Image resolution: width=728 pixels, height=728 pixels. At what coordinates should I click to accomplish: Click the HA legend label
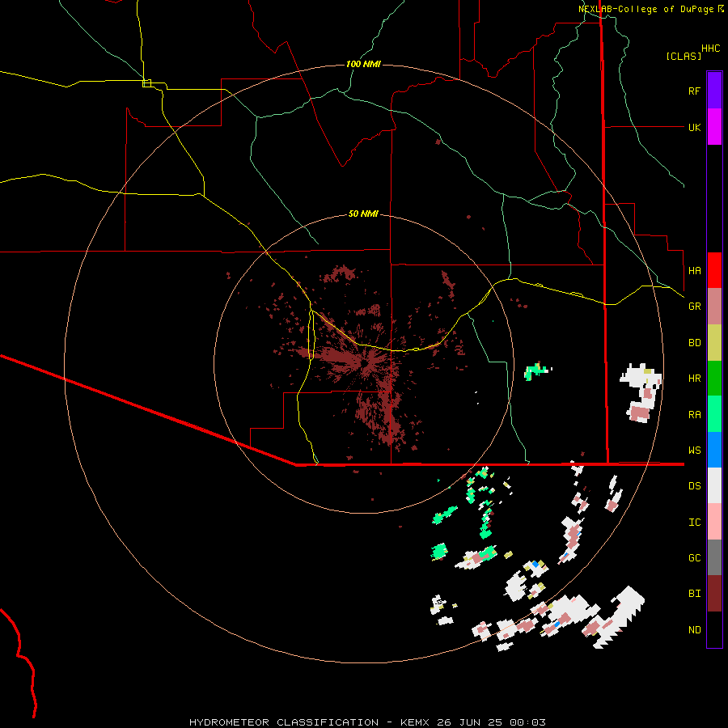click(x=694, y=270)
